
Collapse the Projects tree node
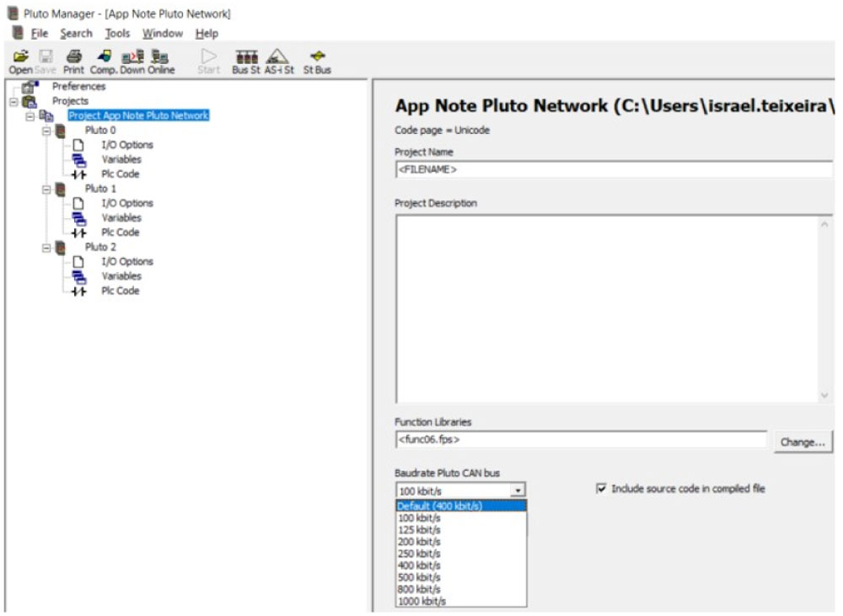coord(12,101)
